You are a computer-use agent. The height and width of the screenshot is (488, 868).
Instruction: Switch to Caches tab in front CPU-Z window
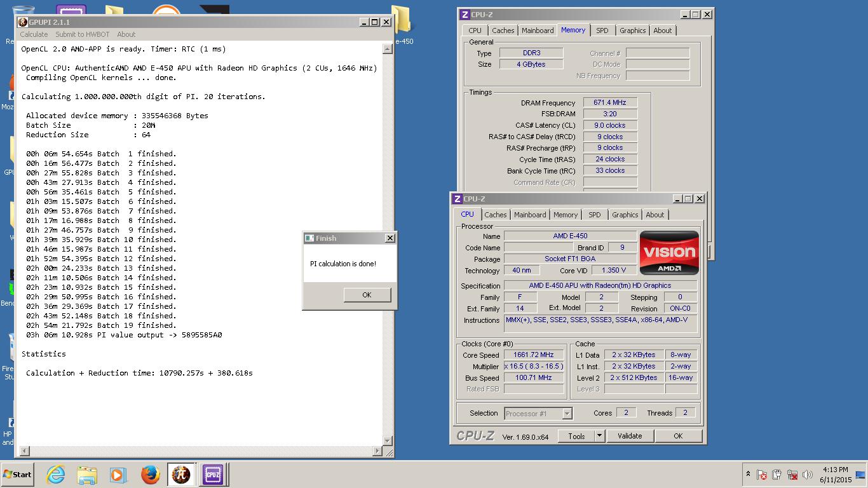(496, 215)
